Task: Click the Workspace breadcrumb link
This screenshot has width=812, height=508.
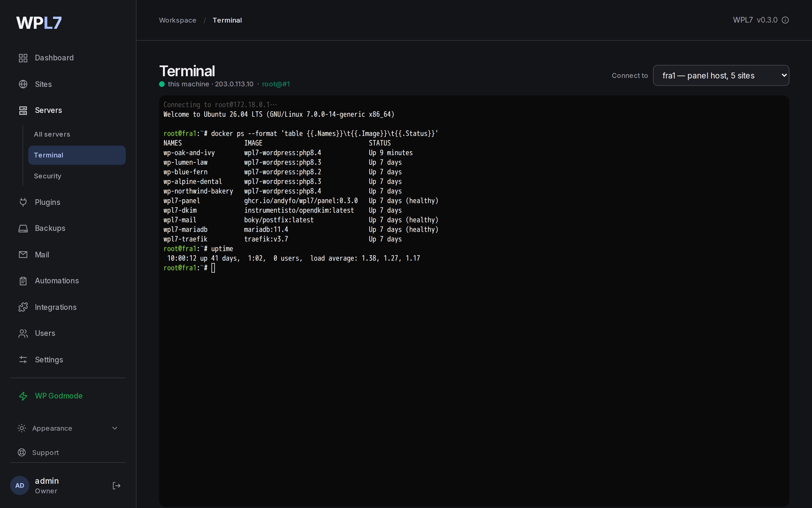Action: tap(178, 20)
